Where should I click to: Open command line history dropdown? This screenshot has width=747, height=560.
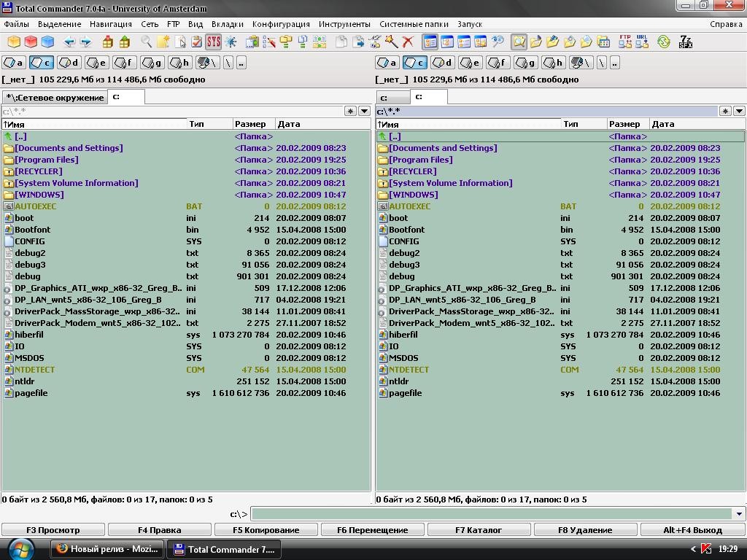click(x=739, y=514)
